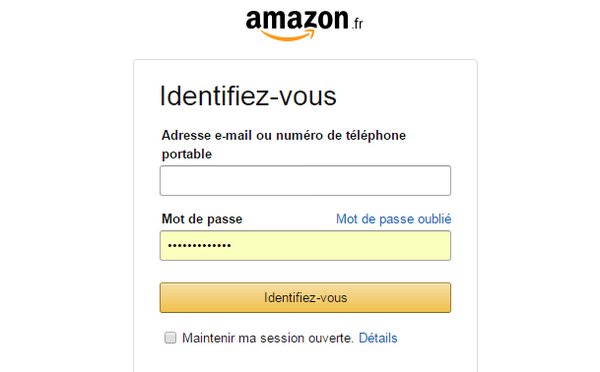Place the cursor on the masked password dots
Viewport: 600px width, 372px height.
click(199, 246)
